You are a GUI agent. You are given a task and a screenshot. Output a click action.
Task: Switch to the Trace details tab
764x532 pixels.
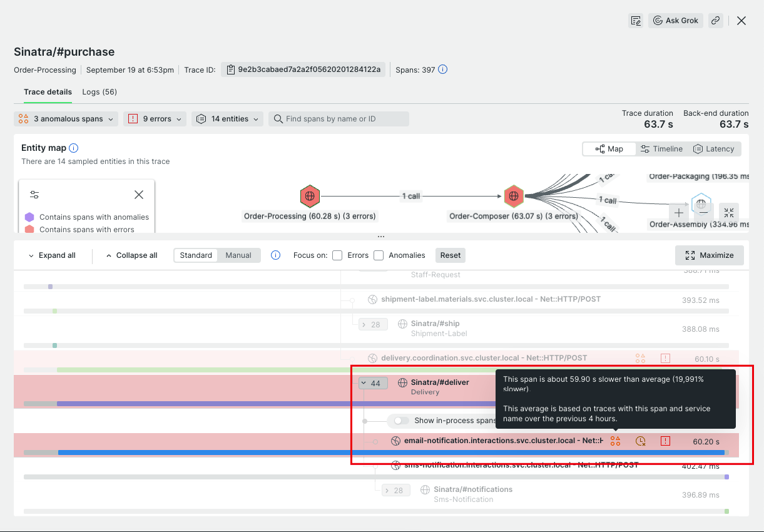tap(48, 92)
